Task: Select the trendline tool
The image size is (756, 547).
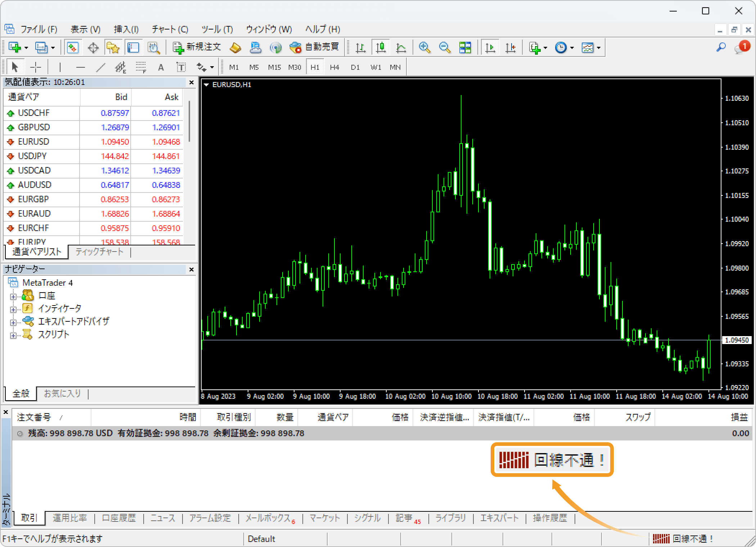Action: point(101,67)
